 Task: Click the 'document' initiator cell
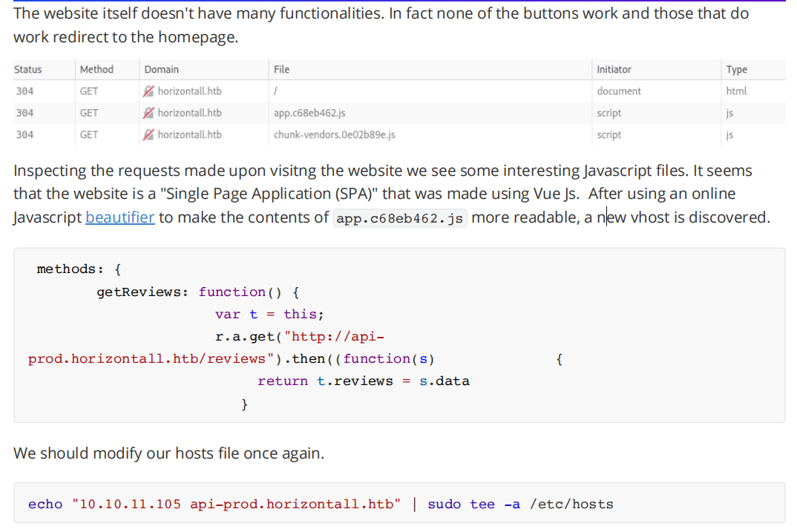[619, 91]
